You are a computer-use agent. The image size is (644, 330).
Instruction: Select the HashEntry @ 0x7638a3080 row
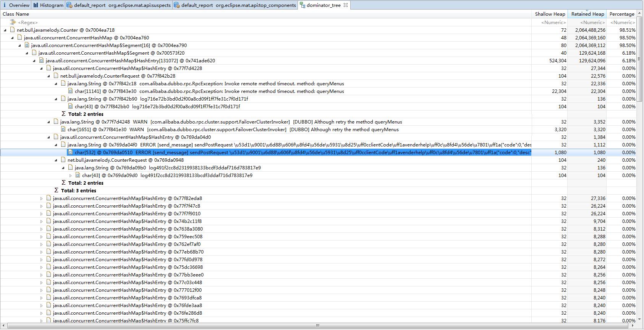click(318, 229)
